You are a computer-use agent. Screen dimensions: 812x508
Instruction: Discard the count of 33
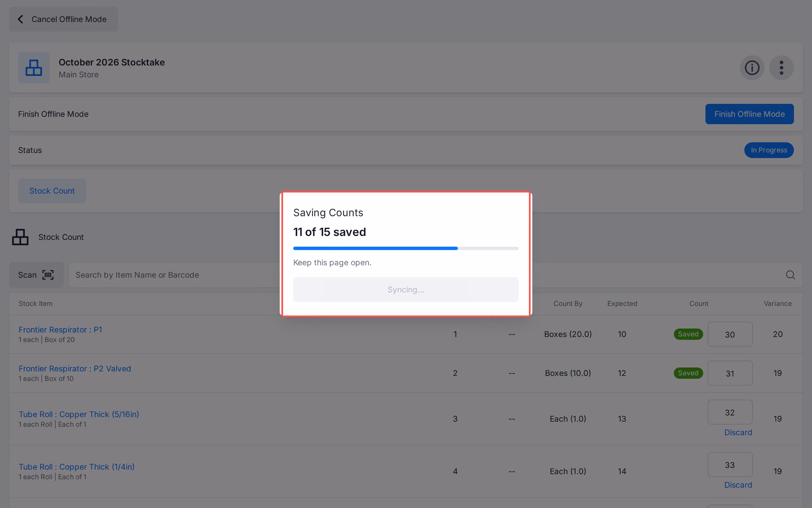pyautogui.click(x=738, y=485)
